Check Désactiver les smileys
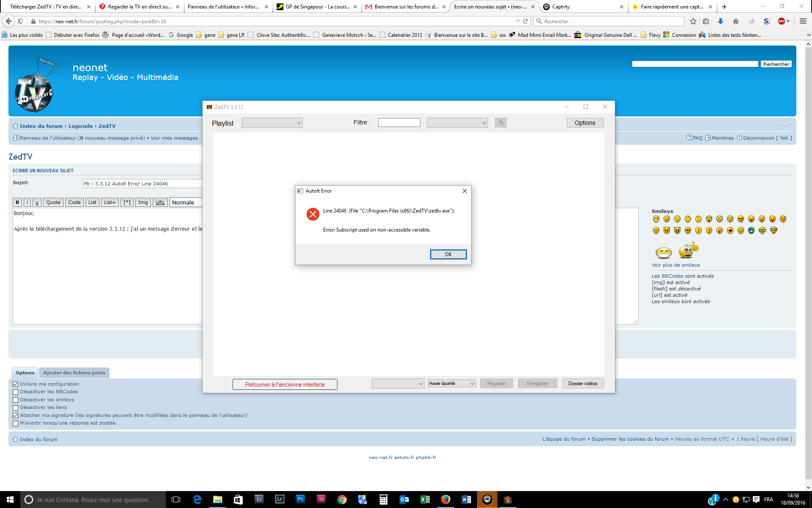The image size is (812, 508). 16,400
